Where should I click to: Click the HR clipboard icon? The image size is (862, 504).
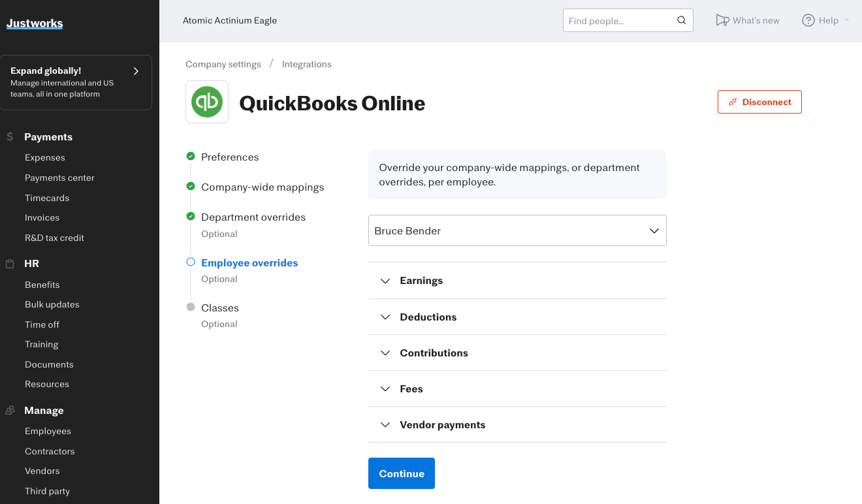click(x=10, y=264)
